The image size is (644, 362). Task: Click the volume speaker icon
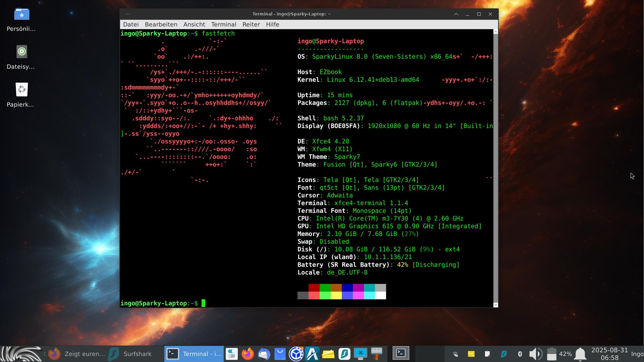535,354
